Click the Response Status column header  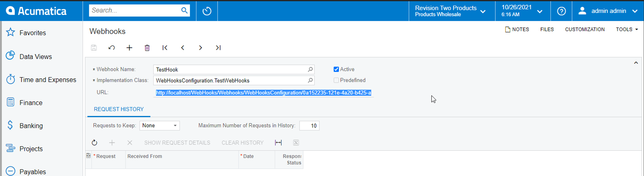289,159
